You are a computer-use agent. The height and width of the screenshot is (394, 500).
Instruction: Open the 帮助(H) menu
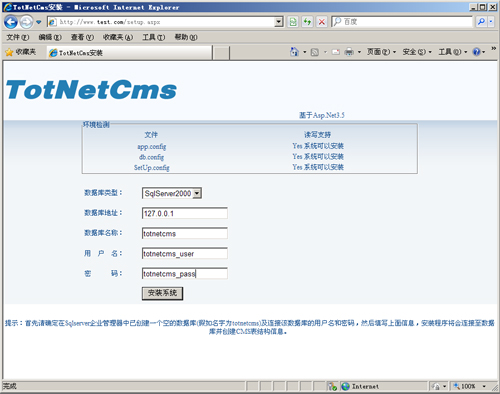(186, 37)
